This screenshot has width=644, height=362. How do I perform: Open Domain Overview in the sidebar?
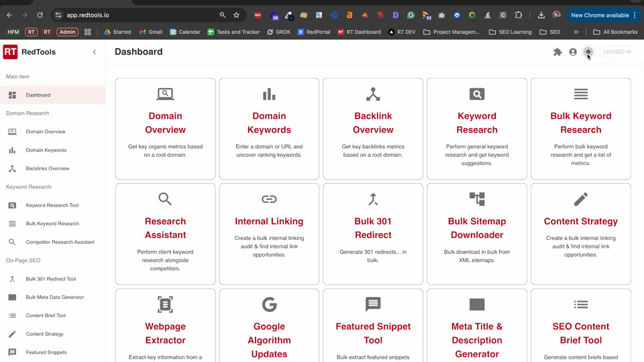[52, 132]
